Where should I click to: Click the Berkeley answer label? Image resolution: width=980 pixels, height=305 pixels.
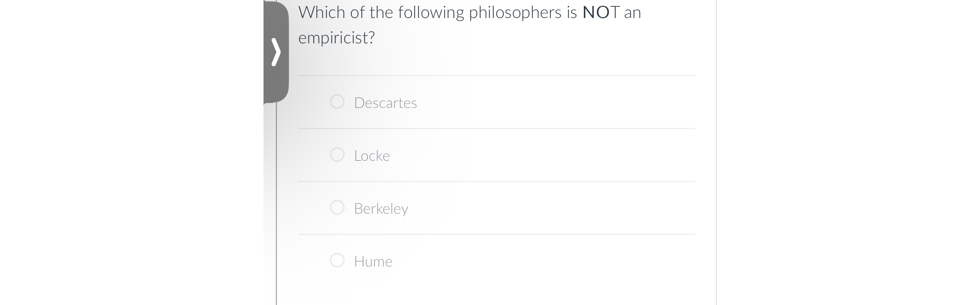tap(381, 208)
